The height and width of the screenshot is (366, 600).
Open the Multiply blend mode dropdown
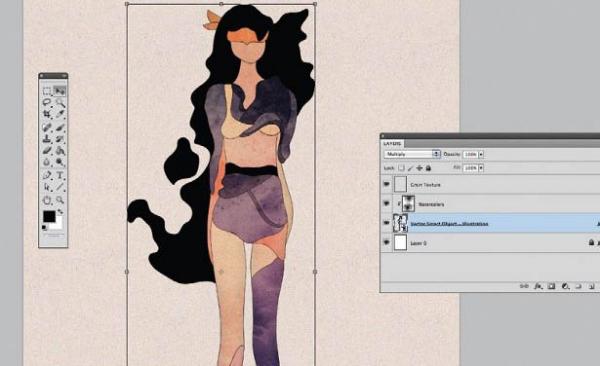(x=412, y=154)
